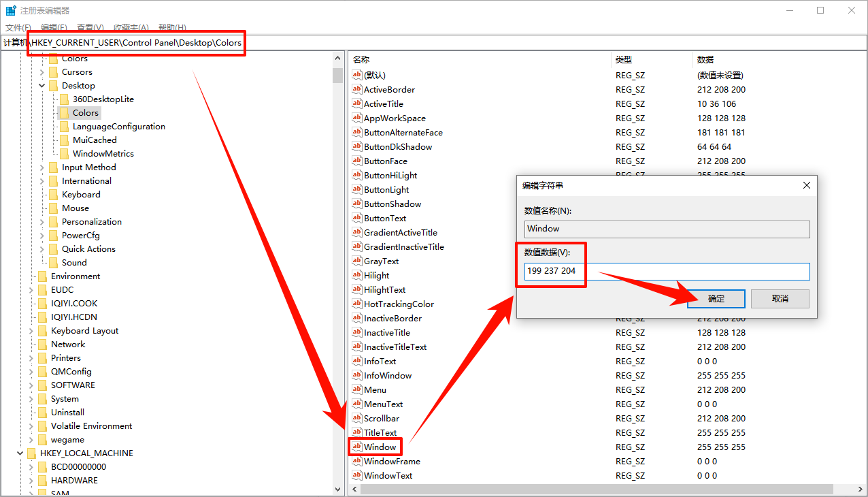Select the QMConfig key in the tree

pyautogui.click(x=71, y=371)
